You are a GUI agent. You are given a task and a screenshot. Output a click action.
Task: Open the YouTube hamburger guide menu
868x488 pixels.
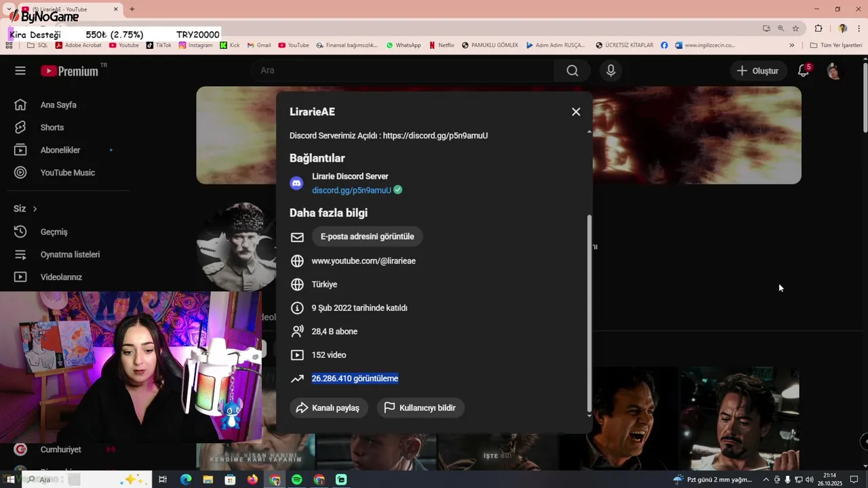click(20, 70)
